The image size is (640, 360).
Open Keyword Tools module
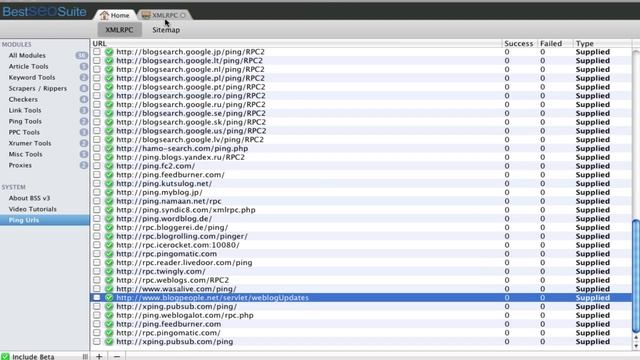(32, 78)
